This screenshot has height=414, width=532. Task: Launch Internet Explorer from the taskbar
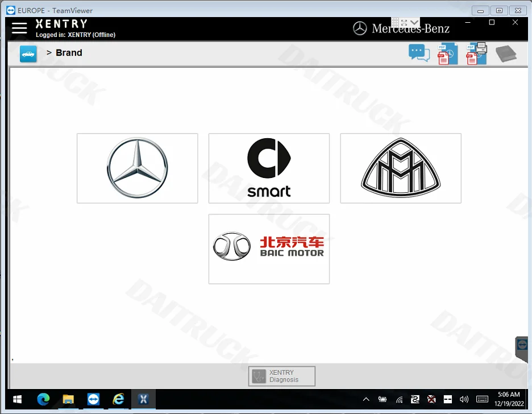(118, 399)
